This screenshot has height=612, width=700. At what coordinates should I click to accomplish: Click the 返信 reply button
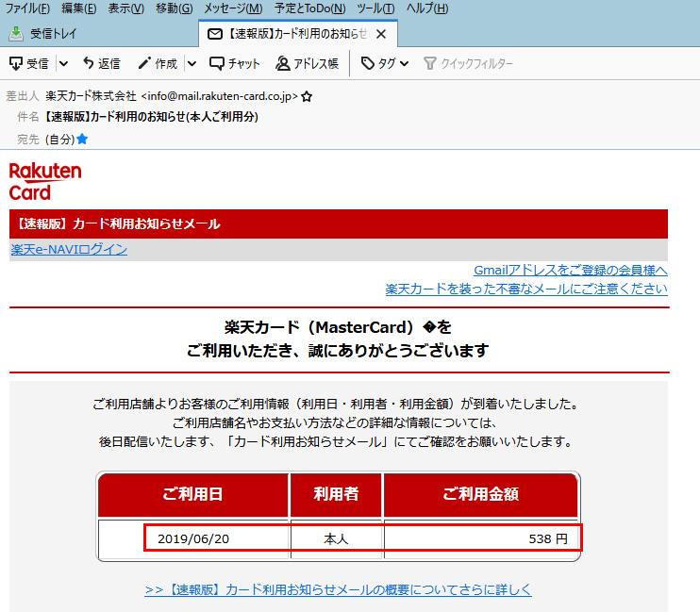102,64
